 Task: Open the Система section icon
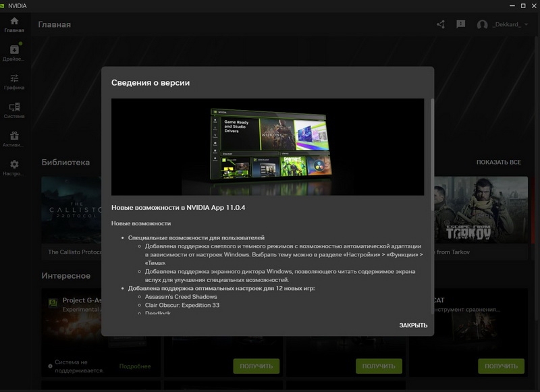(x=13, y=108)
